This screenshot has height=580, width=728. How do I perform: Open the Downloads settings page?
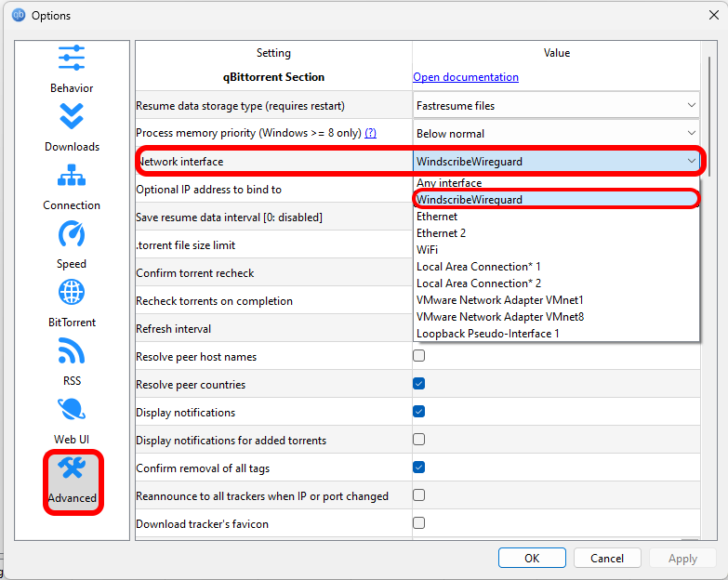72,128
